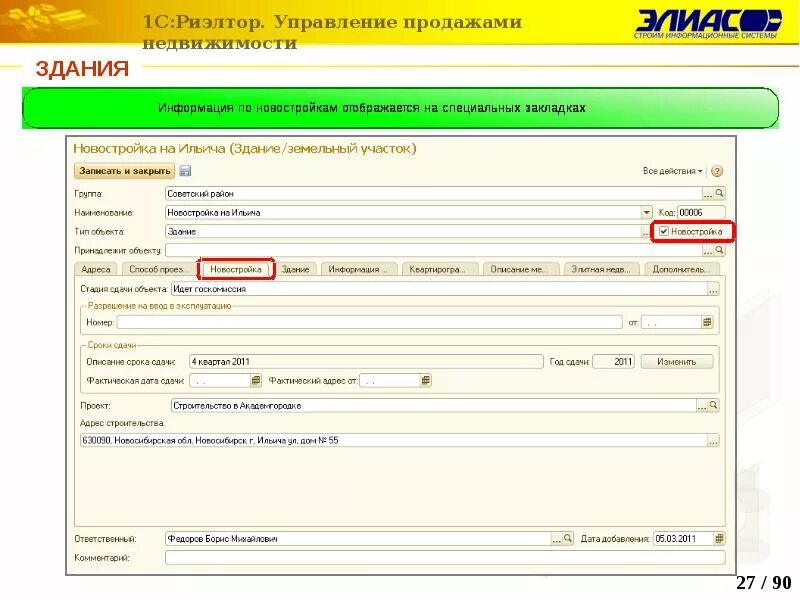
Task: Click into the Наименование field
Action: (403, 213)
